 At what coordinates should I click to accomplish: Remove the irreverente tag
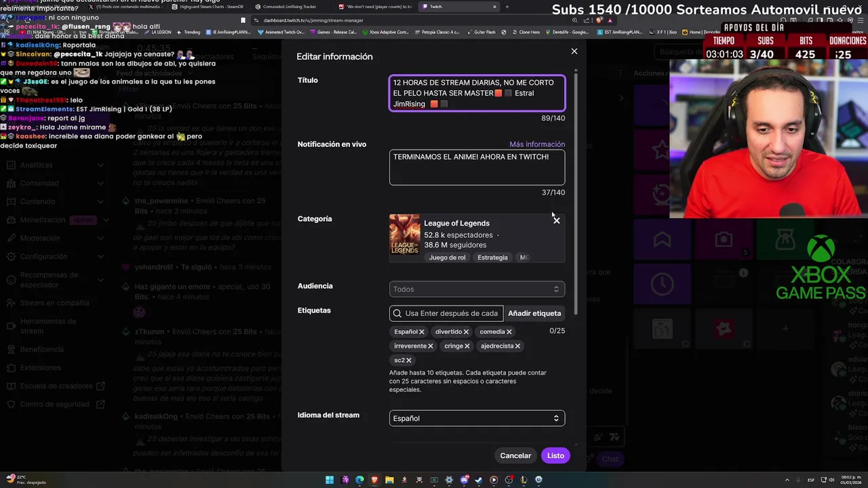click(430, 346)
